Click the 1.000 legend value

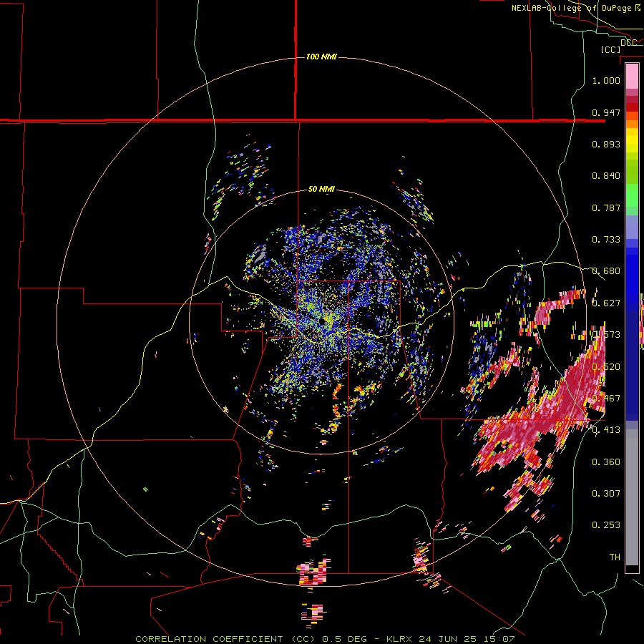click(x=606, y=80)
